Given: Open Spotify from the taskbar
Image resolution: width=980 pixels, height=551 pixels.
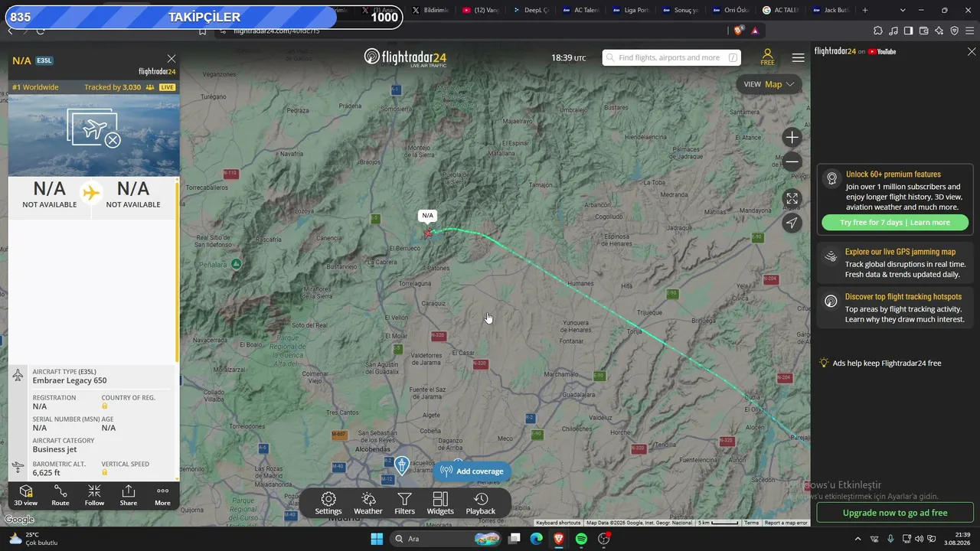Looking at the screenshot, I should click(x=581, y=539).
